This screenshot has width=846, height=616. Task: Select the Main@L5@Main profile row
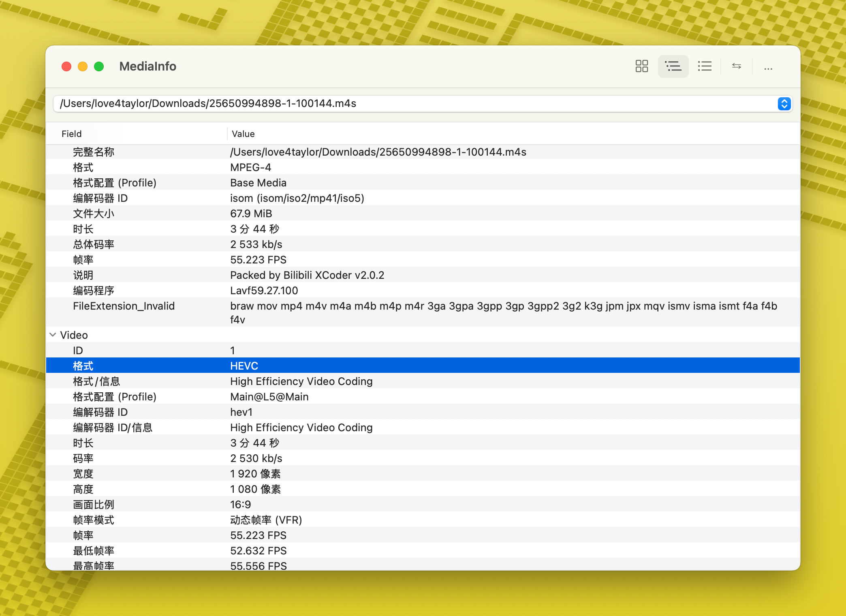click(x=269, y=397)
